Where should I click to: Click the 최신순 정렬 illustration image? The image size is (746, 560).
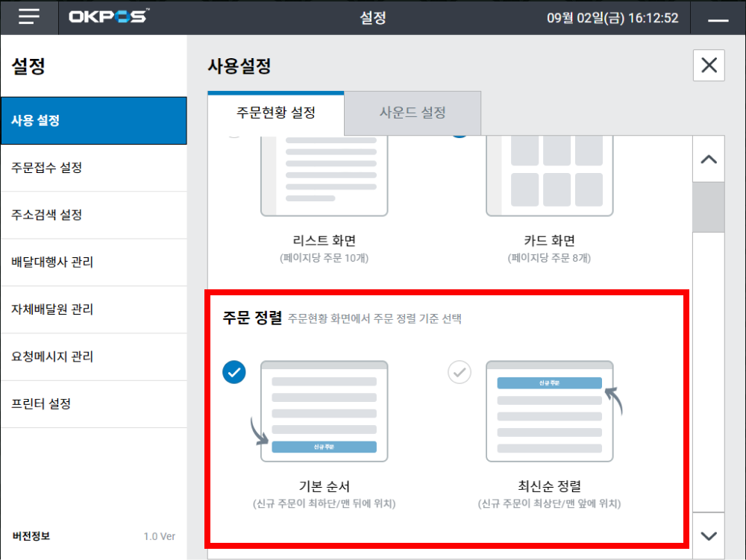[x=549, y=411]
